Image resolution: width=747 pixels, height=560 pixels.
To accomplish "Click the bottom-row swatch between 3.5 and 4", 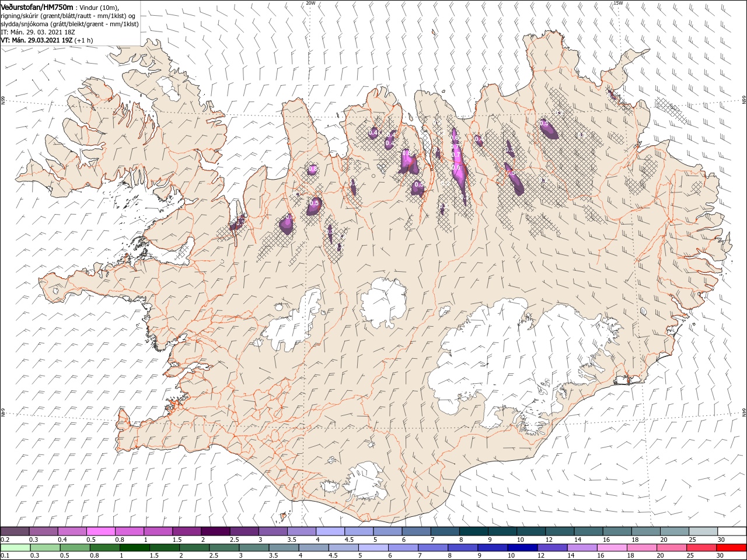I will (x=284, y=548).
